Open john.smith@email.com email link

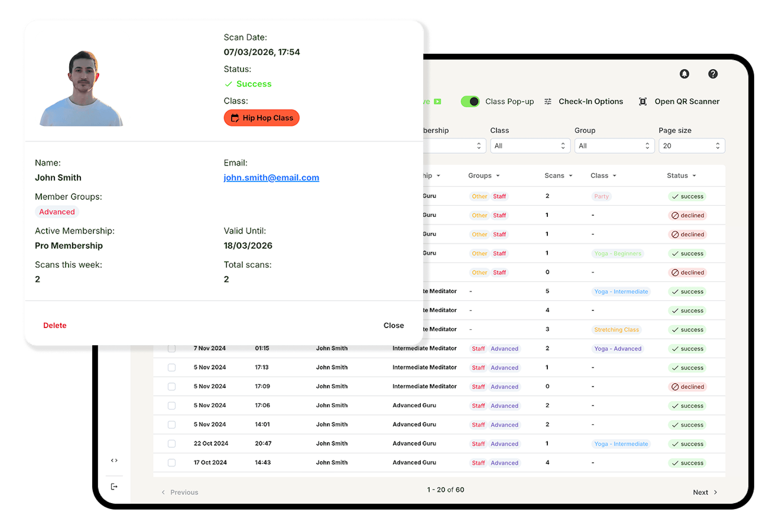click(271, 177)
